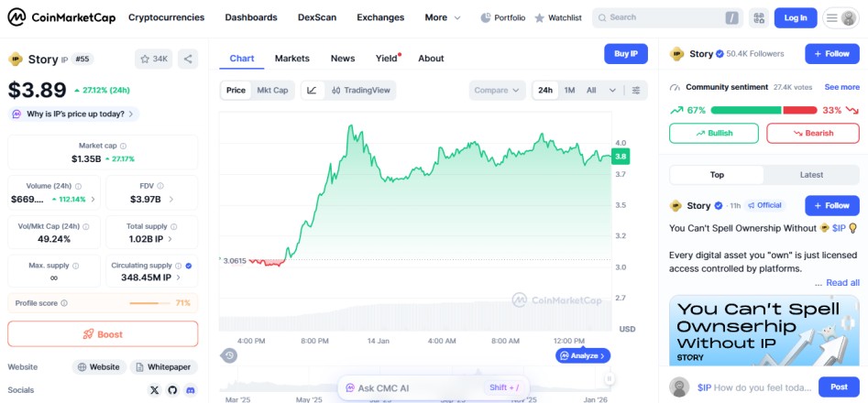Viewport: 868px width, 403px height.
Task: Click the search slash shortcut icon
Action: point(731,17)
